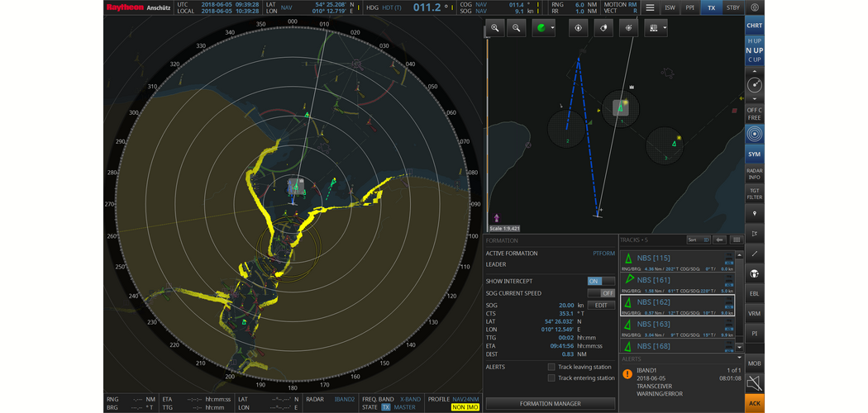Click the map pin marker icon

(755, 213)
